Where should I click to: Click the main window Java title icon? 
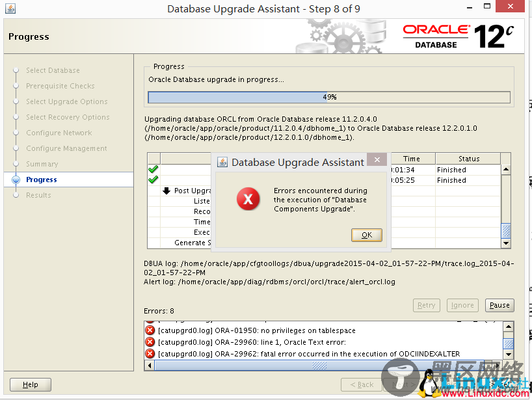(10, 8)
